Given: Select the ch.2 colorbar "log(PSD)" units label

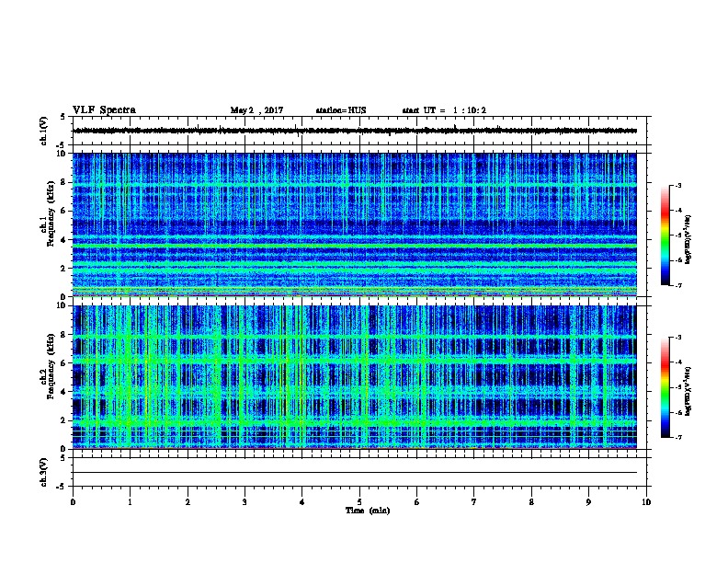Looking at the screenshot, I should 688,391.
